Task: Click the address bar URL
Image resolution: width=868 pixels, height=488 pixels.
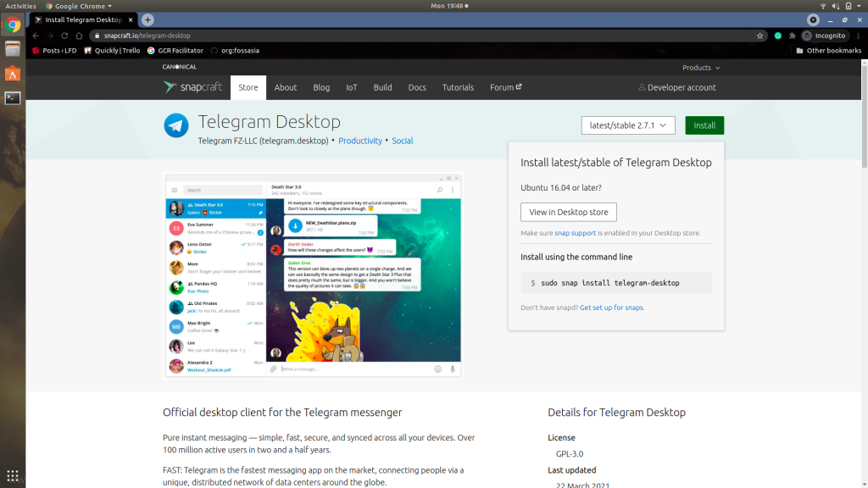Action: [x=147, y=36]
